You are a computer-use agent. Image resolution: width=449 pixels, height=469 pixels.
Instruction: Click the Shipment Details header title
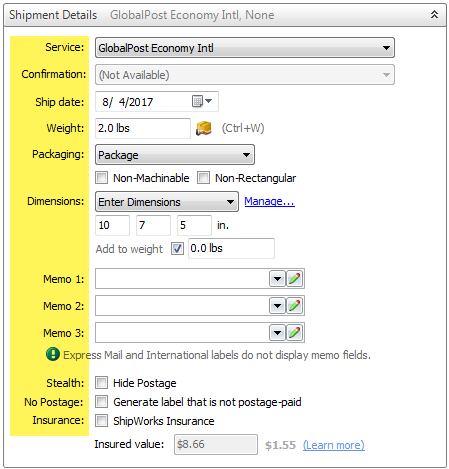[x=53, y=15]
